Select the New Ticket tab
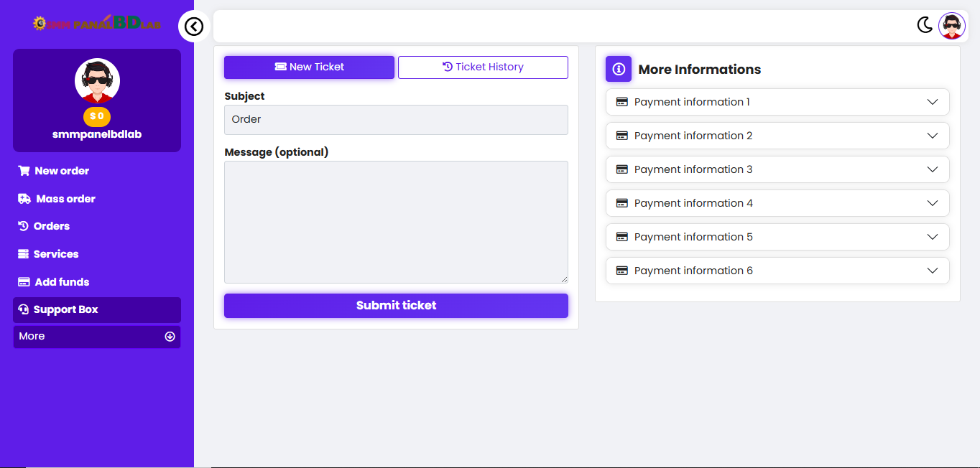This screenshot has width=980, height=468. pyautogui.click(x=309, y=67)
